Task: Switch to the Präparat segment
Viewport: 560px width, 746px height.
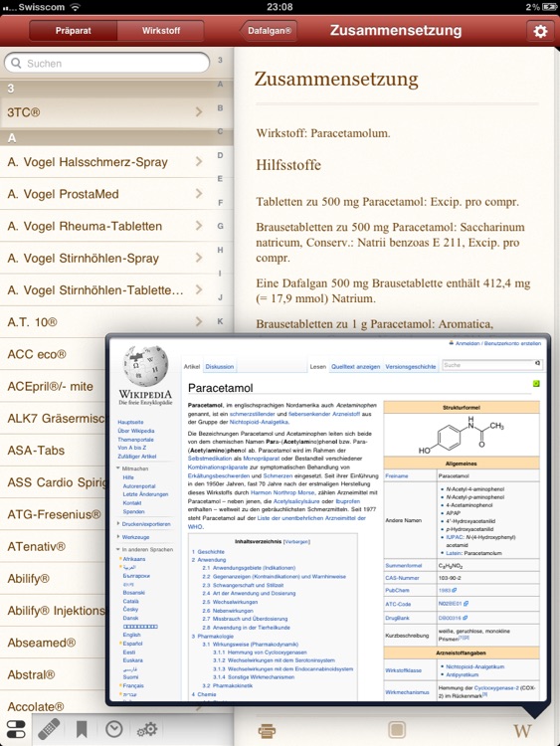Action: tap(73, 31)
